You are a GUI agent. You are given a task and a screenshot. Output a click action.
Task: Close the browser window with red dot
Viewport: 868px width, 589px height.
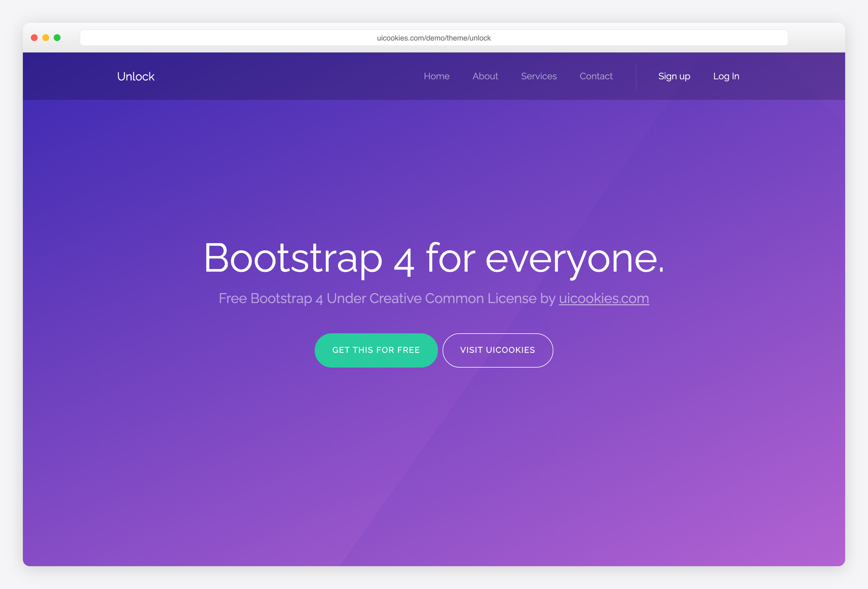tap(34, 38)
